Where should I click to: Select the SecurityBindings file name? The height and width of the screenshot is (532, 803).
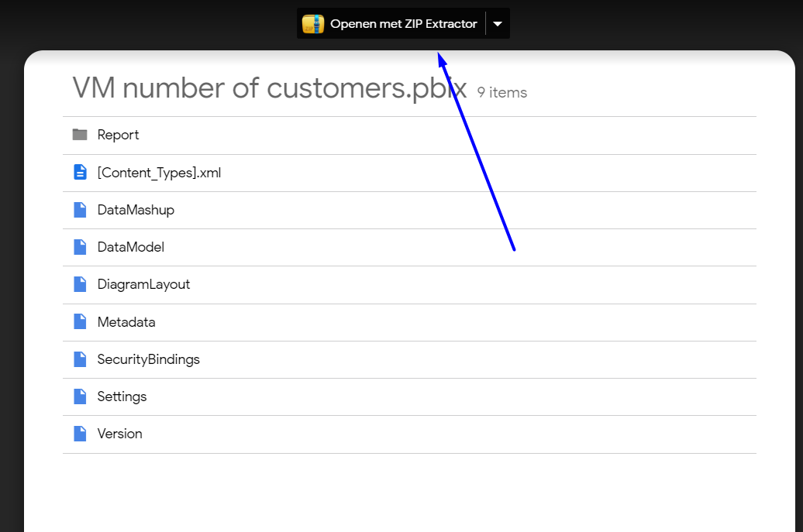coord(149,359)
